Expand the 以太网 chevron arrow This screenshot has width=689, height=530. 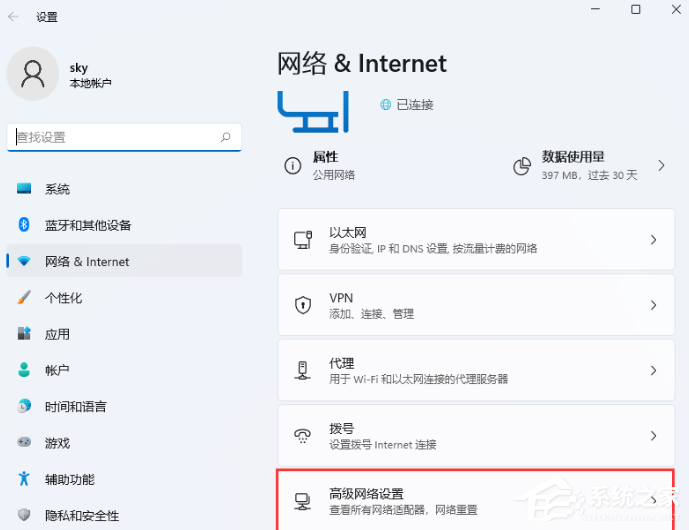point(653,240)
